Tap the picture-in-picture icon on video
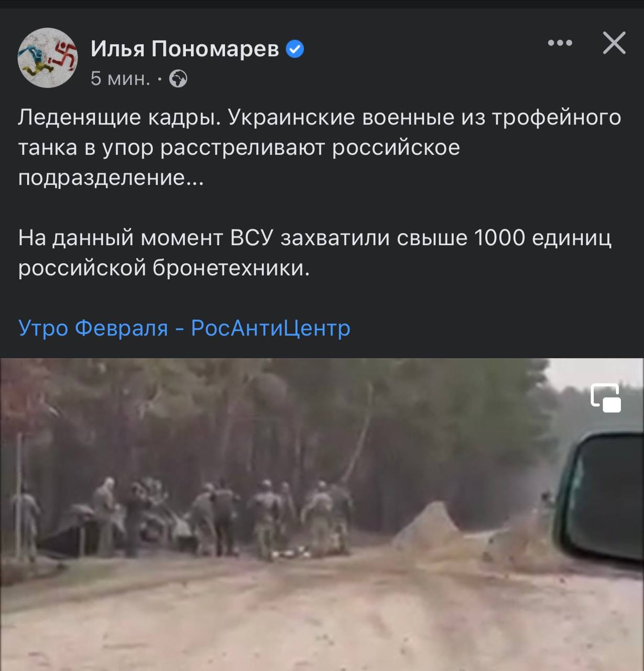This screenshot has width=644, height=671. click(606, 398)
